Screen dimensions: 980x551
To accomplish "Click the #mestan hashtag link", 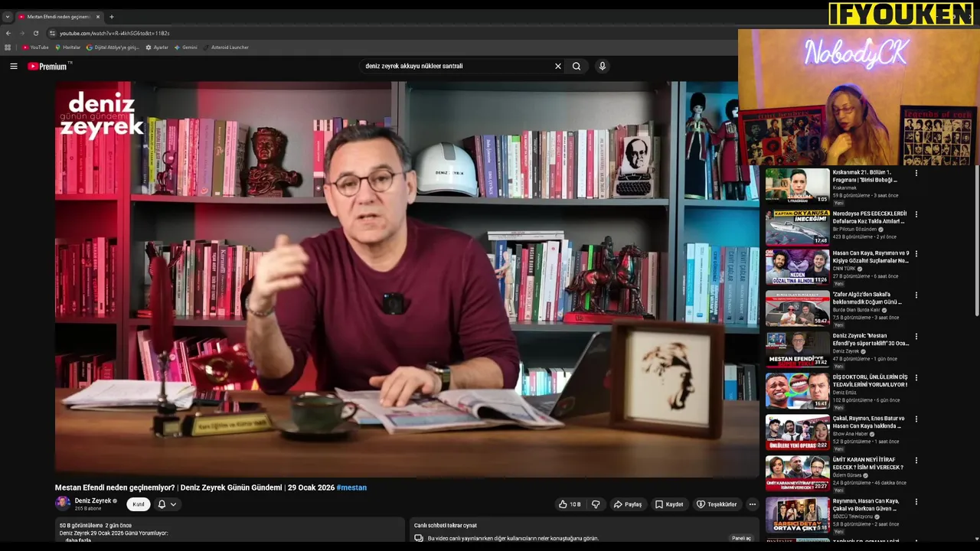I will click(351, 487).
